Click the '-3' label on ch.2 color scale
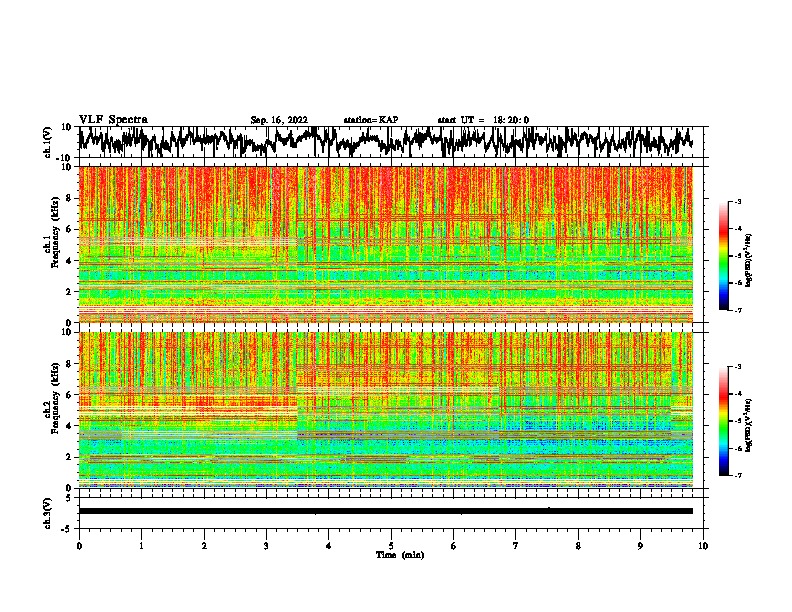 738,367
